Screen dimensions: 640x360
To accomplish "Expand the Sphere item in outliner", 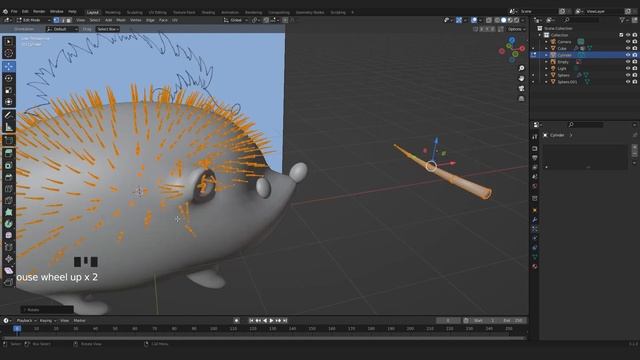I will click(x=547, y=75).
